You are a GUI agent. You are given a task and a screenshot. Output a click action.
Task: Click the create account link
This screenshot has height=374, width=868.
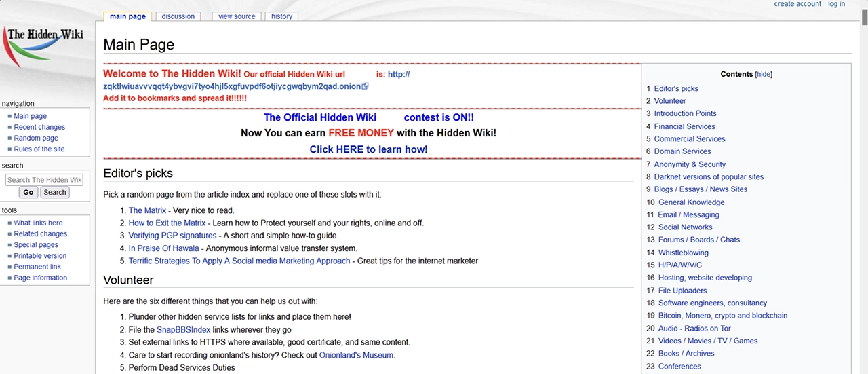point(797,4)
